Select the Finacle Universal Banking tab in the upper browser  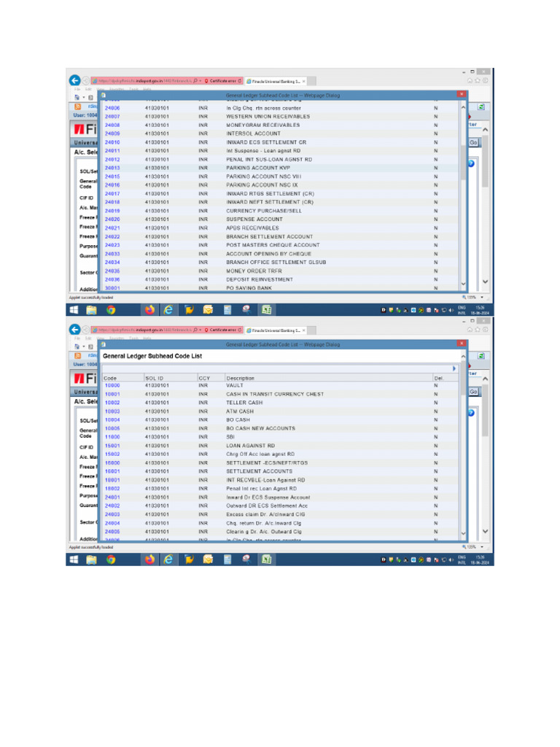point(275,81)
